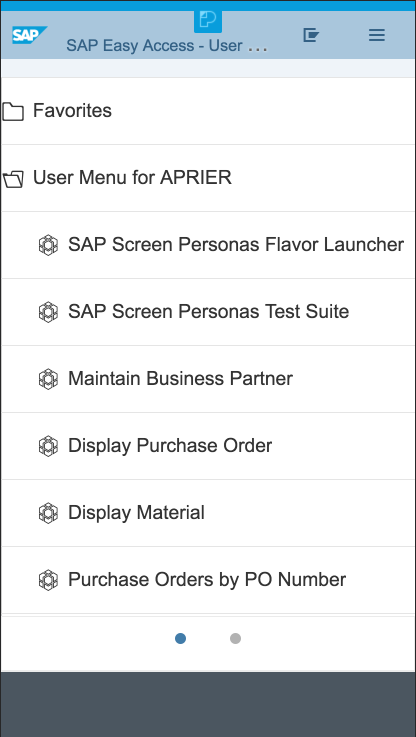Open the SAP Screen Personas P icon
This screenshot has width=416, height=737.
[x=208, y=21]
